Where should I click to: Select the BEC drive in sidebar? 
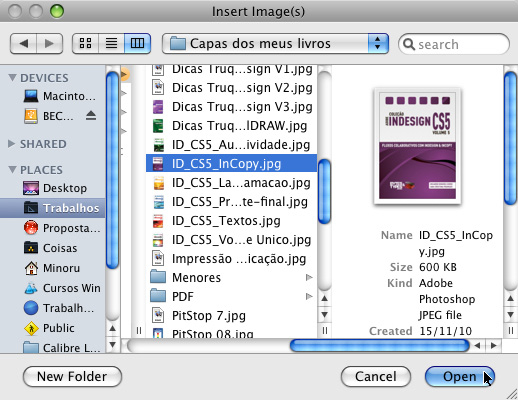tap(49, 116)
